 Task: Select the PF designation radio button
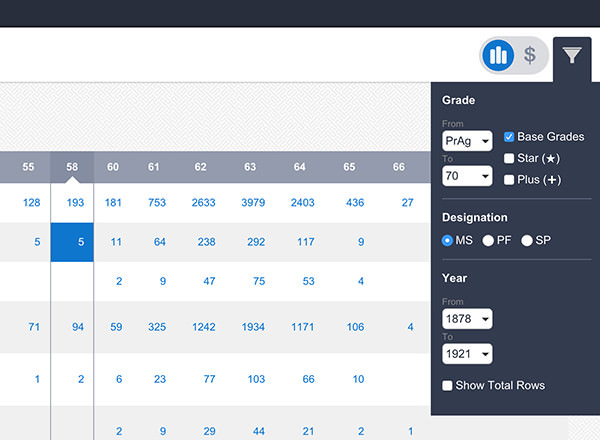(x=489, y=241)
